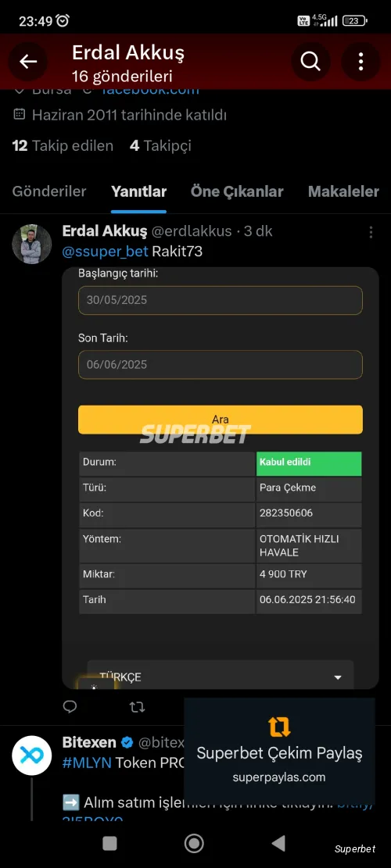The width and height of the screenshot is (391, 868).
Task: Tap the reply speech bubble icon
Action: 70,706
